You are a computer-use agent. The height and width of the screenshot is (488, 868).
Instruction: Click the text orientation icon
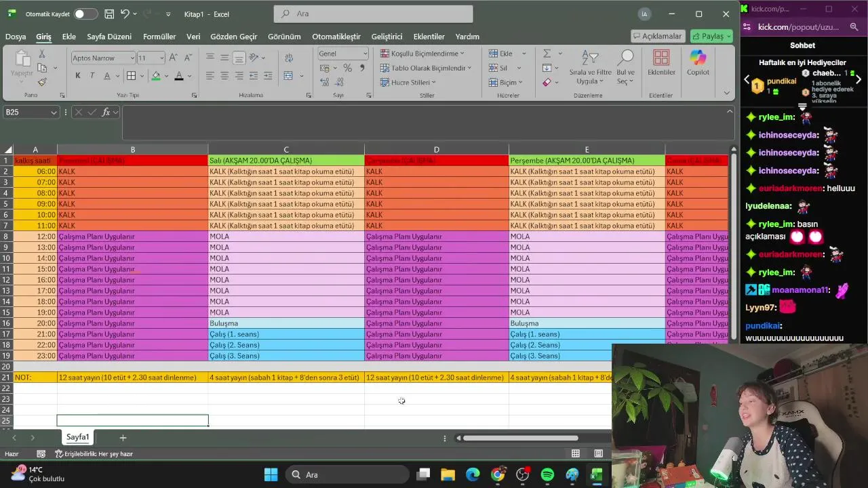[254, 58]
